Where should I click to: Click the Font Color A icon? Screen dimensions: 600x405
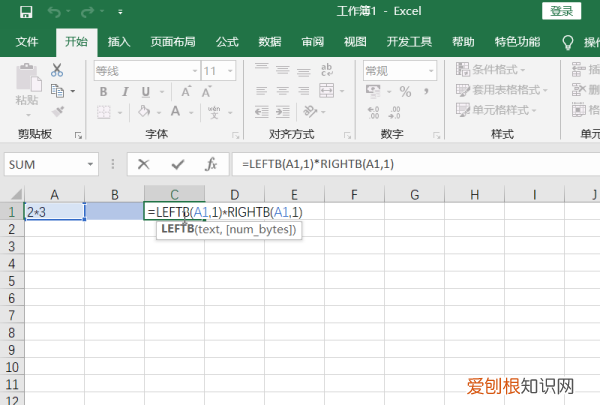pos(175,112)
